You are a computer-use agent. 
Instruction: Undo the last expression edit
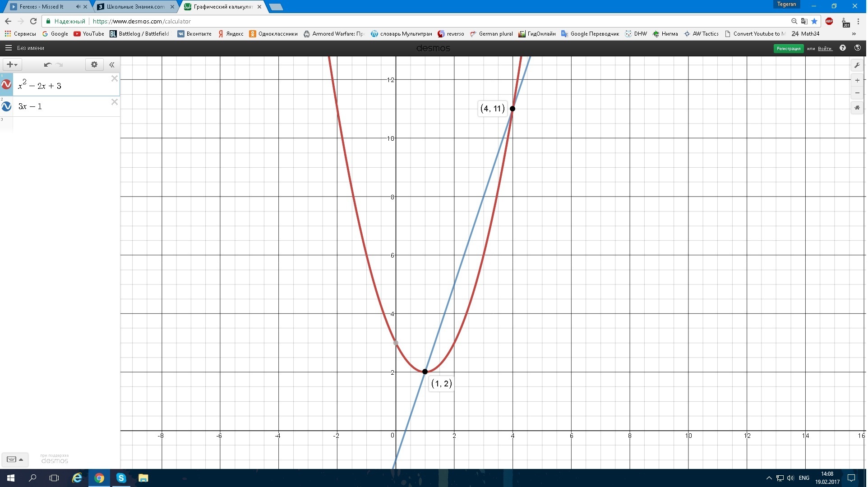[47, 64]
